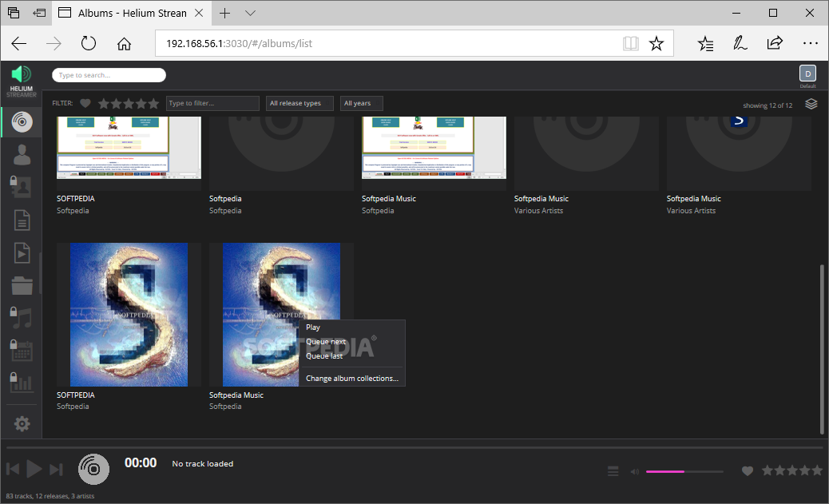Click the Helium Streamer logo
The width and height of the screenshot is (829, 504).
tap(21, 81)
